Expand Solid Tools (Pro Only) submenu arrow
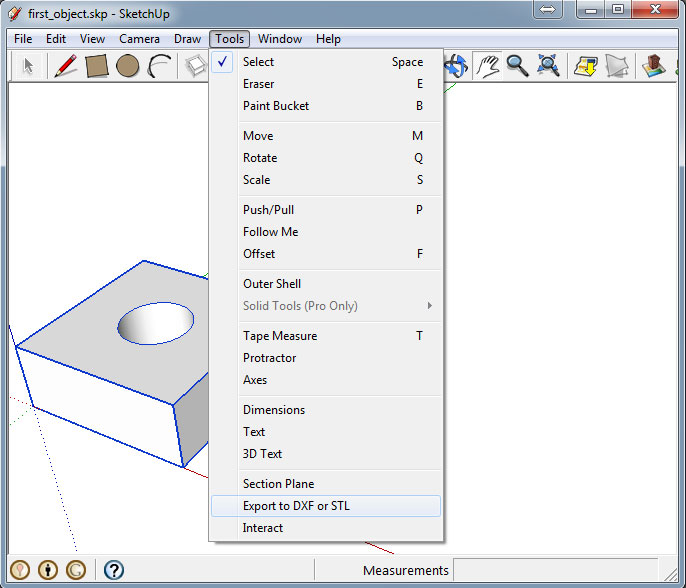 click(x=430, y=306)
